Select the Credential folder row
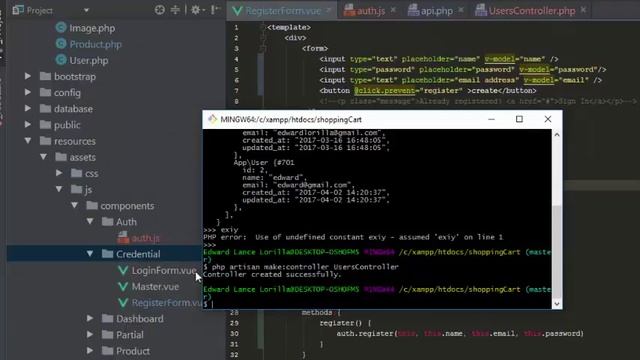 (x=104, y=254)
